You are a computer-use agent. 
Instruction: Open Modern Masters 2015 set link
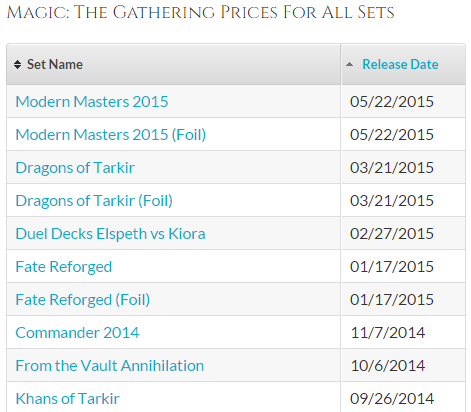point(92,101)
